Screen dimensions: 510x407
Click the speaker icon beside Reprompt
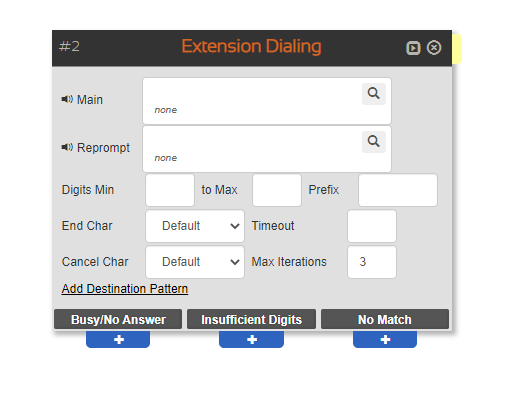coord(67,147)
